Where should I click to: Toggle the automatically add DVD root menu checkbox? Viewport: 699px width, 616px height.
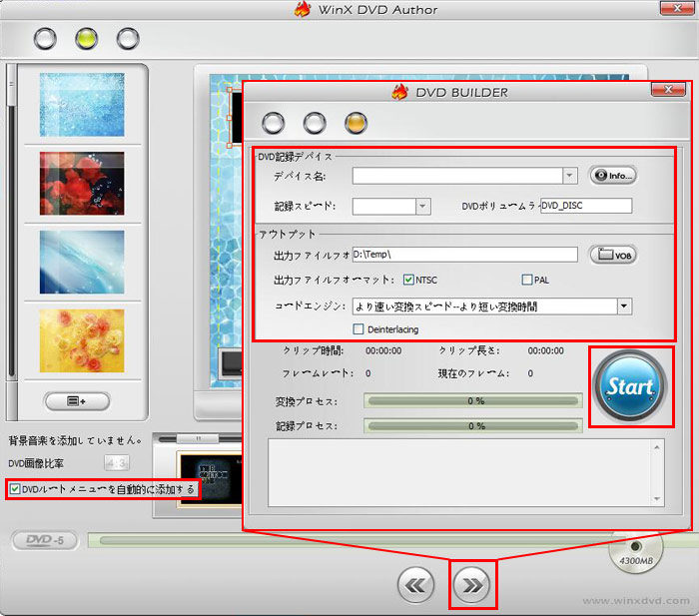click(15, 489)
